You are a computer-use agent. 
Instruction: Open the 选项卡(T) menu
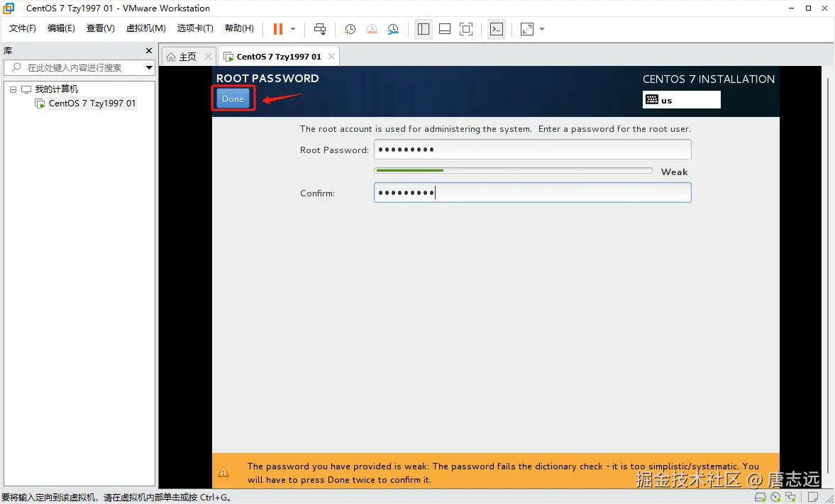point(195,28)
